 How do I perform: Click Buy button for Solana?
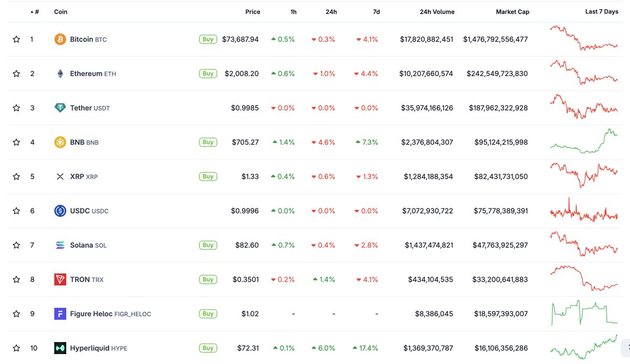click(208, 245)
